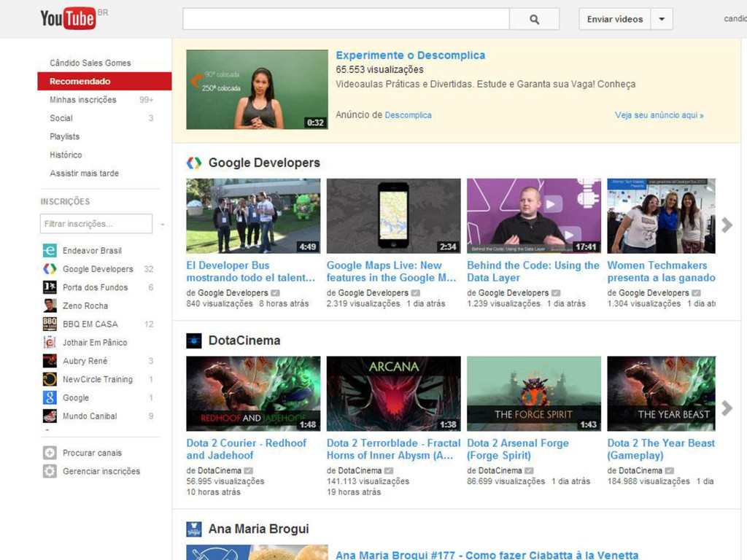Open Dota 2 Courier Redhoof title
The image size is (747, 560).
[247, 449]
